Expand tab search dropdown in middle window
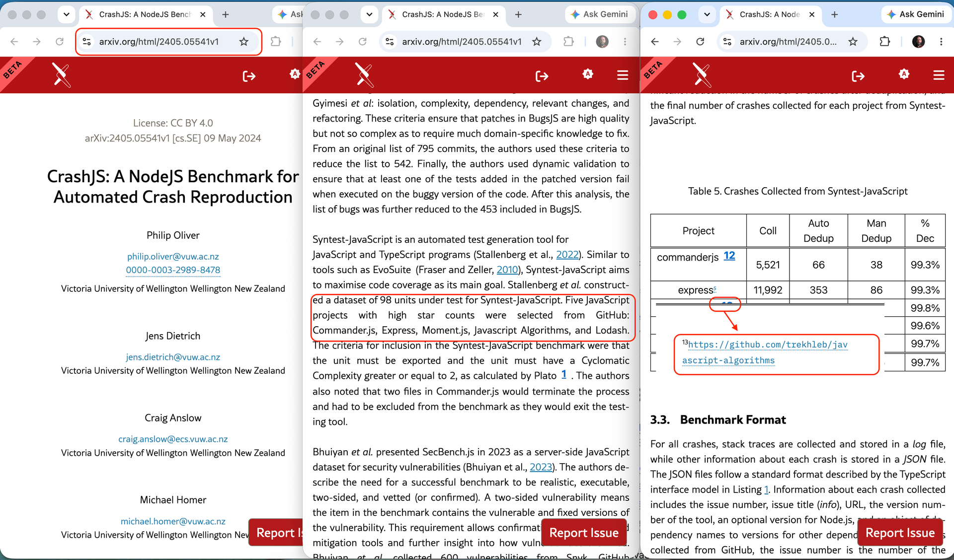This screenshot has width=954, height=560. coord(369,14)
